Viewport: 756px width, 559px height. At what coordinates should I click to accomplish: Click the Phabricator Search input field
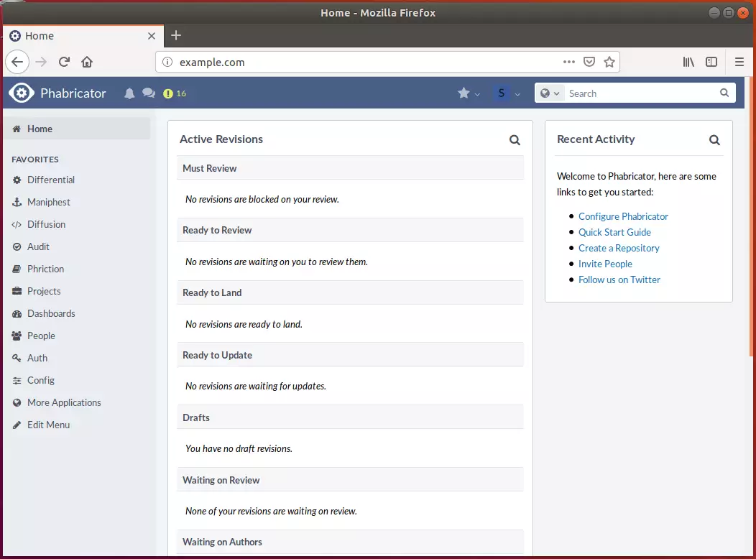pos(641,93)
